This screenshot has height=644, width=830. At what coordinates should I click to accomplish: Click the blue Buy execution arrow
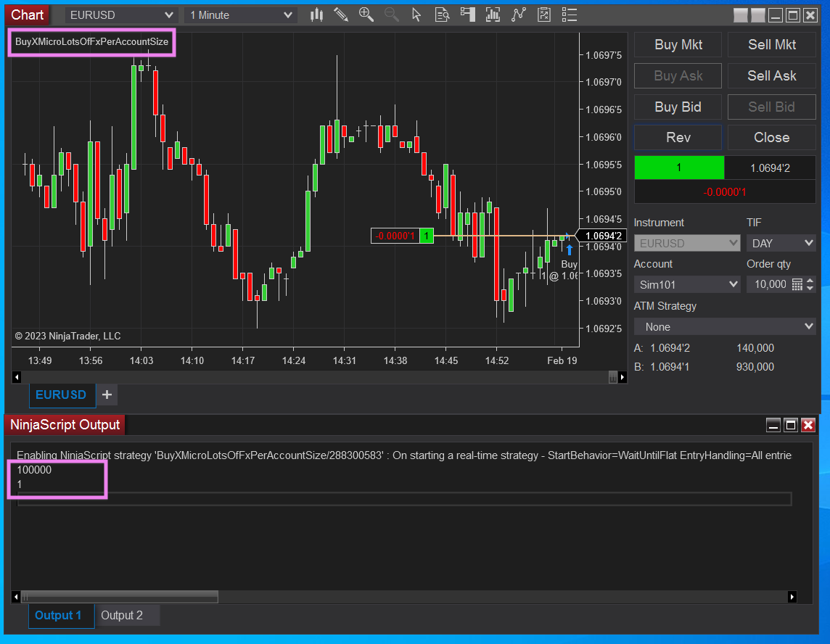click(570, 249)
